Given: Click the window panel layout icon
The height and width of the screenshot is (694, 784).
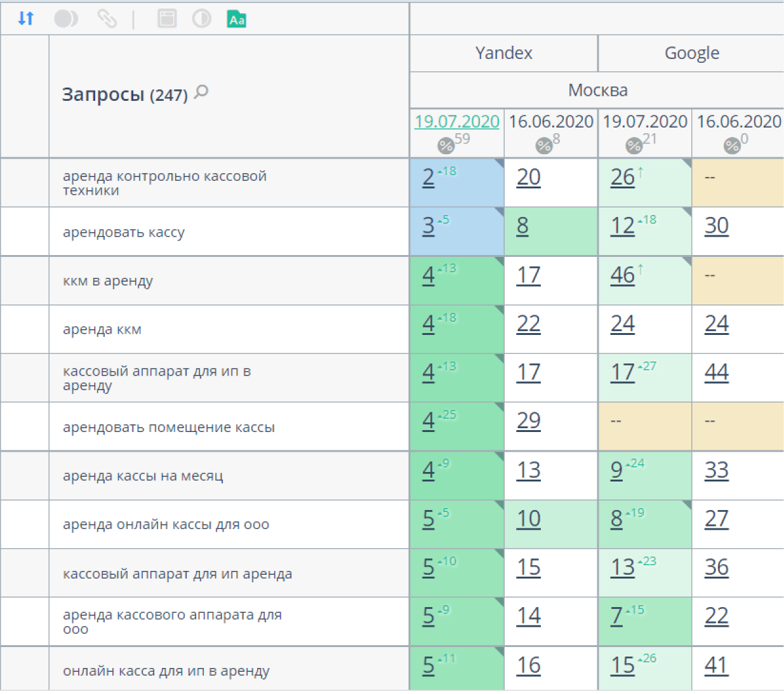Looking at the screenshot, I should tap(167, 18).
